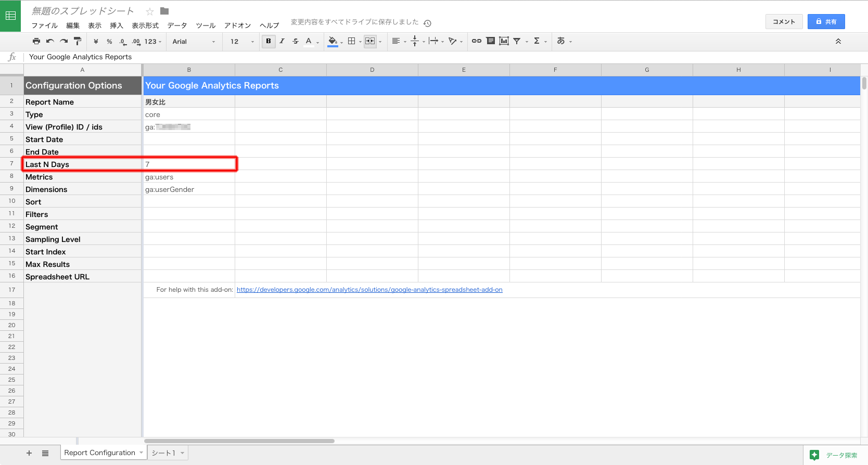
Task: Toggle strikethrough formatting
Action: point(296,41)
